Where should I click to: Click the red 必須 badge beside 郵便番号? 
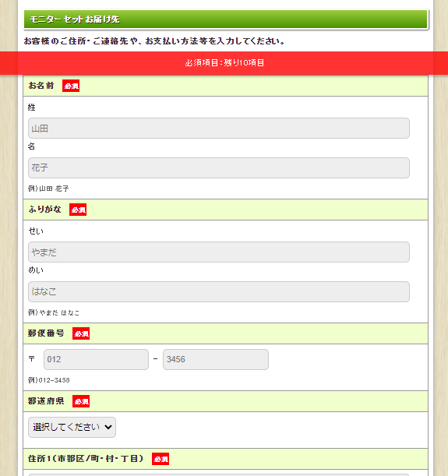point(81,333)
